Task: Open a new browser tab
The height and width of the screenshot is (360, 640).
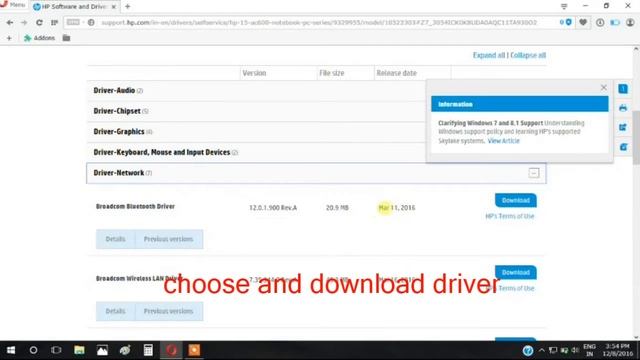Action: pyautogui.click(x=127, y=7)
